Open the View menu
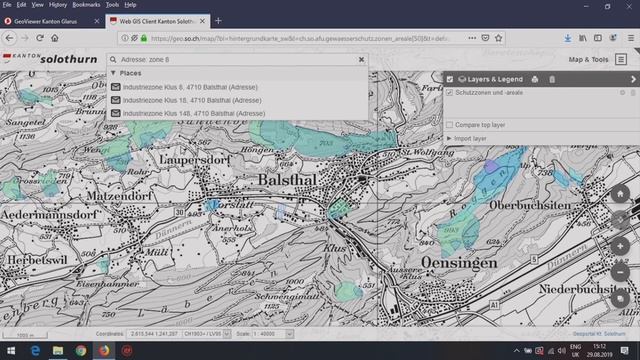640x360 pixels. (x=38, y=5)
